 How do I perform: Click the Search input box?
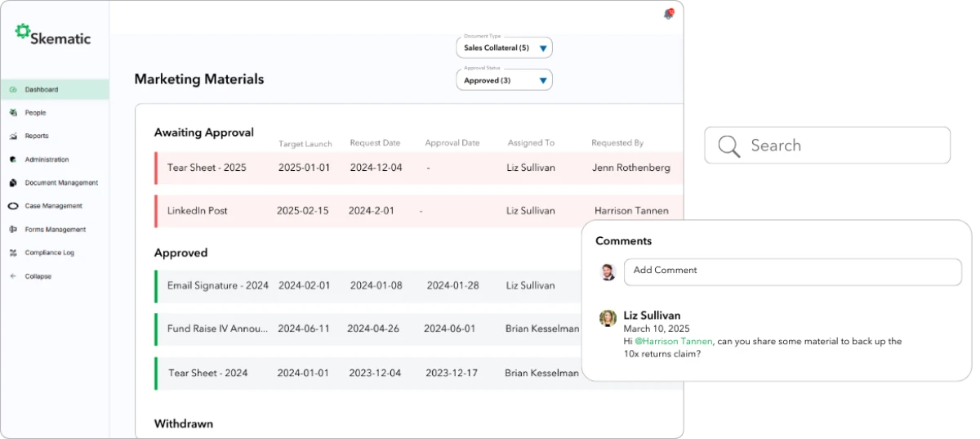click(841, 146)
